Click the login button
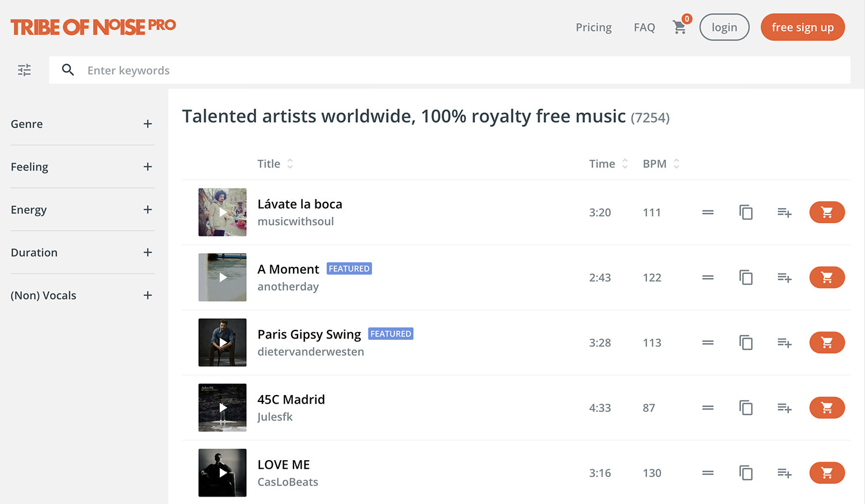Screen dimensions: 865x504 724,27
